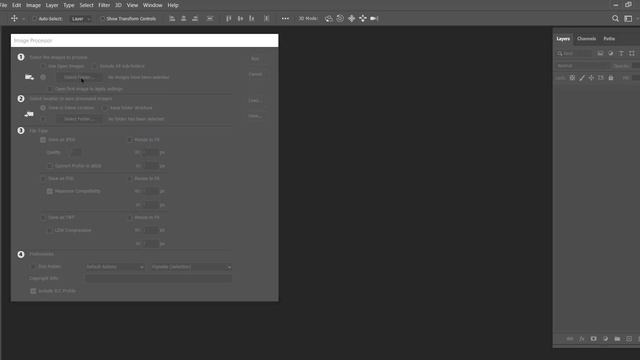Click Select Folder for source images
640x360 pixels.
79,77
